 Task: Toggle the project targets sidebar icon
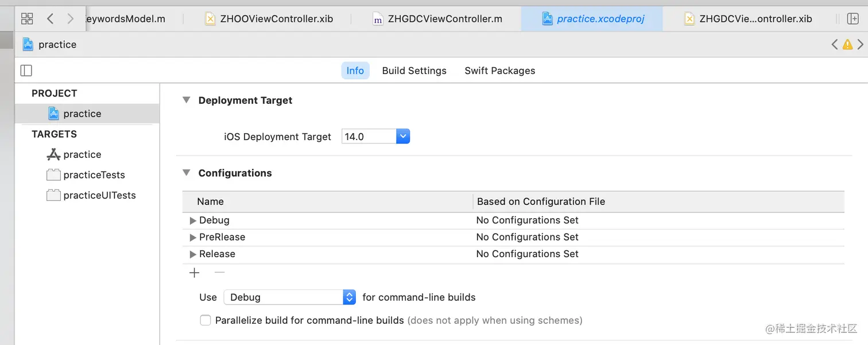[26, 71]
